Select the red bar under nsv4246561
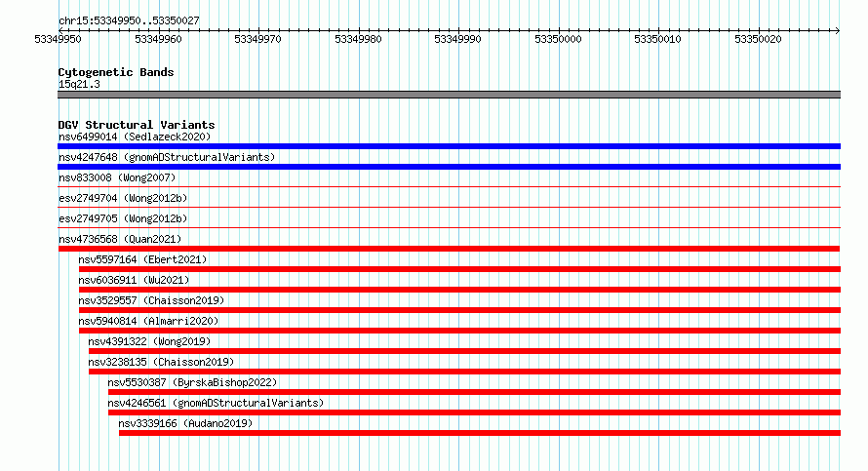Image resolution: width=868 pixels, height=471 pixels. pyautogui.click(x=474, y=412)
